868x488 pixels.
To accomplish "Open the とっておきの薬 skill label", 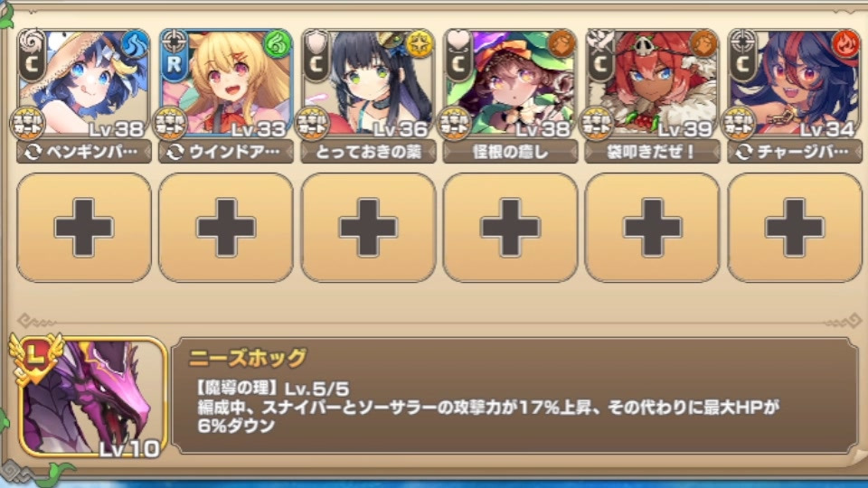I will [x=368, y=152].
